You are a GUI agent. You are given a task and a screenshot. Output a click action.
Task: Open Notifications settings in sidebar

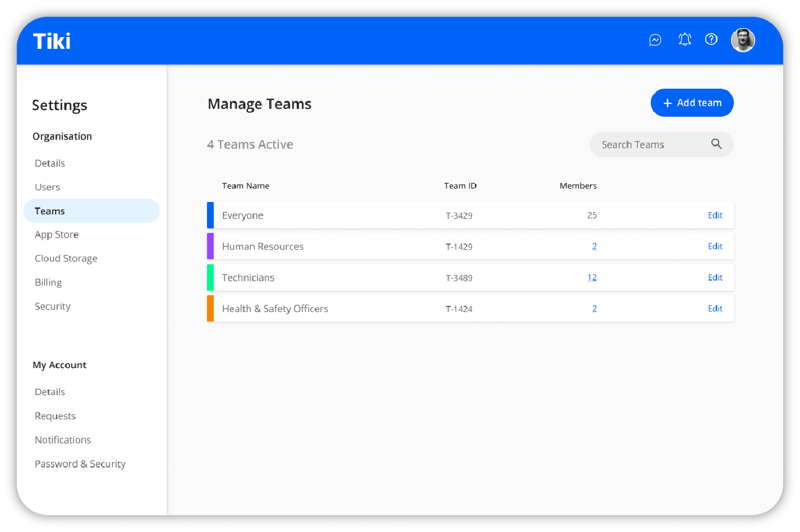click(63, 440)
